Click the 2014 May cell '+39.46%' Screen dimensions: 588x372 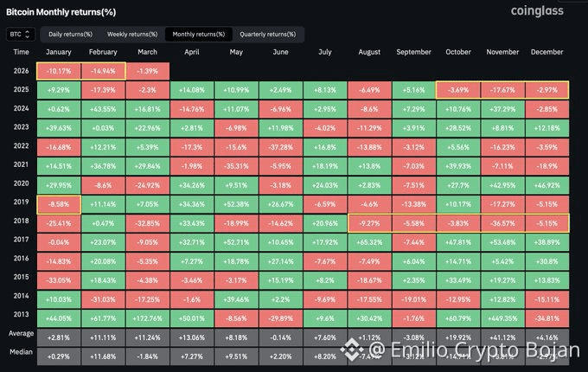point(236,299)
